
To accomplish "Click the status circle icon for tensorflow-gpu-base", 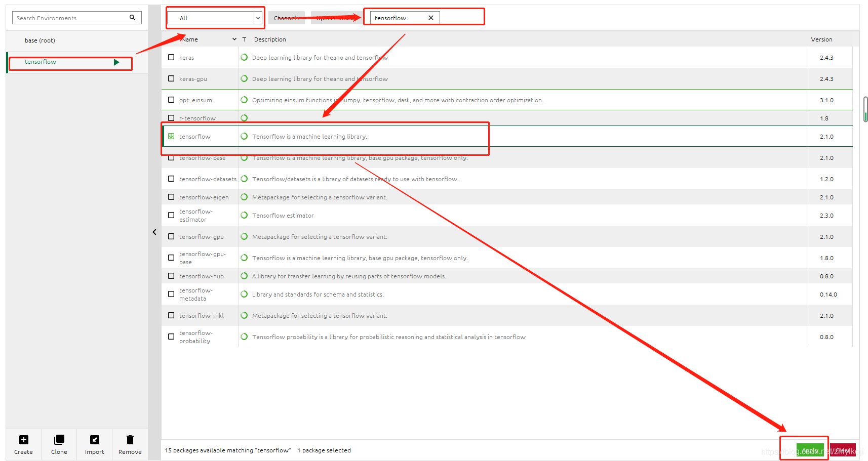I will point(244,258).
